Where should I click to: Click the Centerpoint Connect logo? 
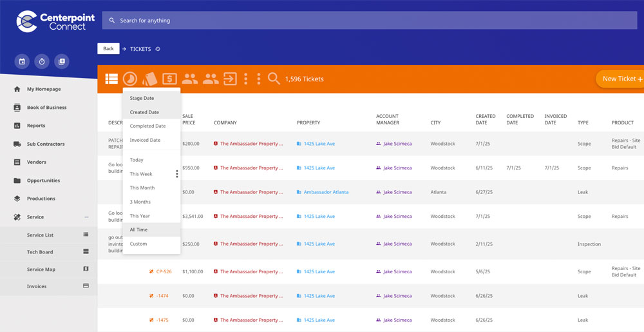tap(55, 21)
